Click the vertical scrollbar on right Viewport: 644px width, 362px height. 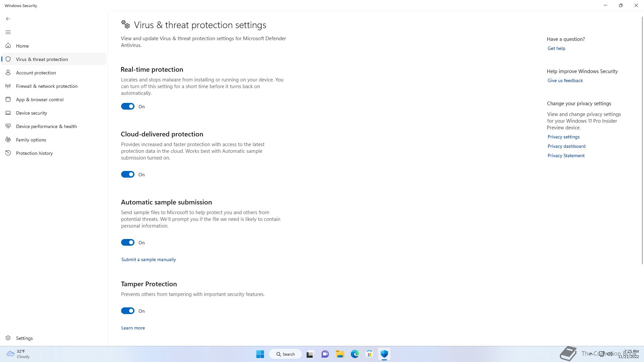click(642, 140)
